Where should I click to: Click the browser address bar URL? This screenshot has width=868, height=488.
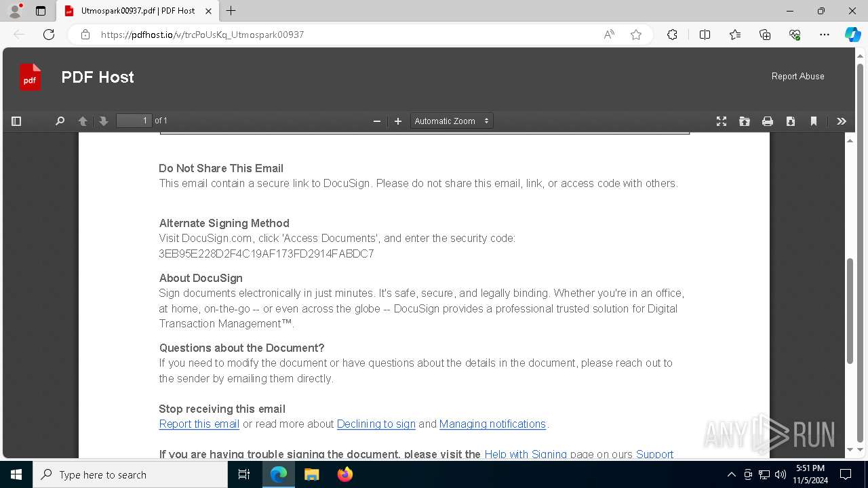[202, 35]
